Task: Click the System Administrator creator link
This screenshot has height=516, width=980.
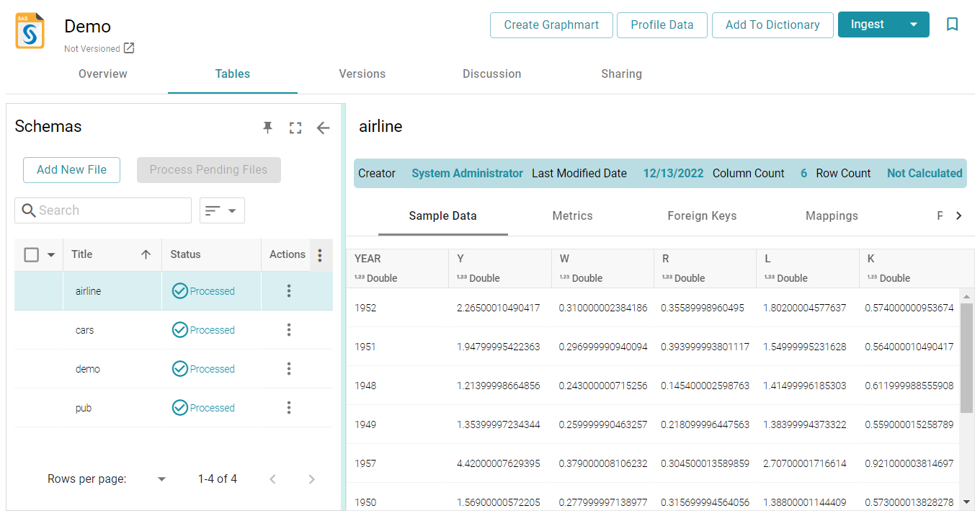Action: click(468, 173)
